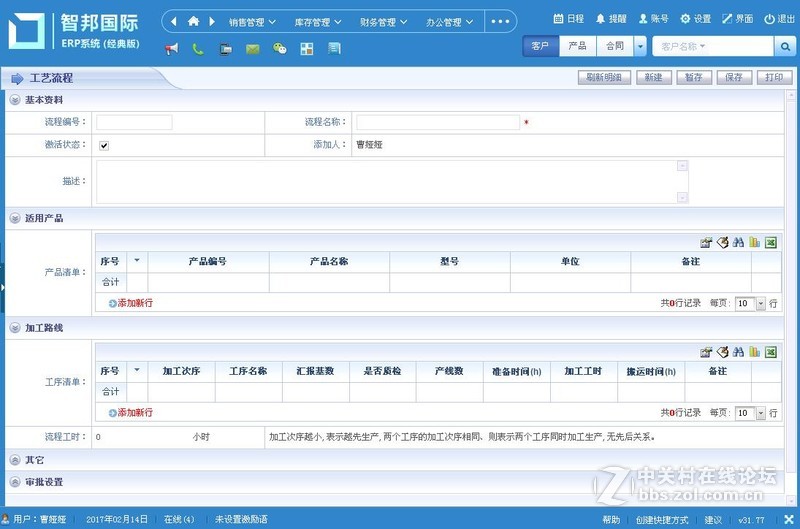The width and height of the screenshot is (800, 529).
Task: Expand the 其它 section
Action: (15, 460)
